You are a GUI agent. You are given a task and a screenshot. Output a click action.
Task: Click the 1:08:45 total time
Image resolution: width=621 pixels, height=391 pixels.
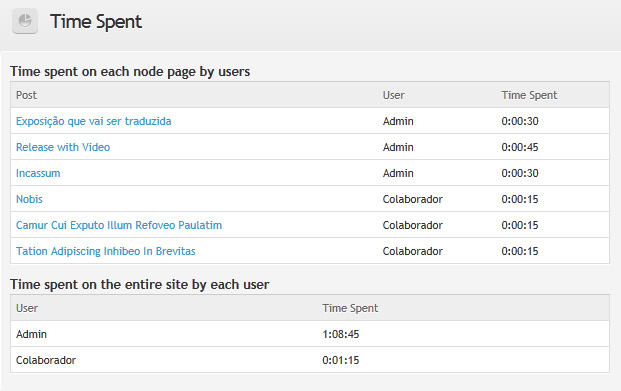point(341,334)
